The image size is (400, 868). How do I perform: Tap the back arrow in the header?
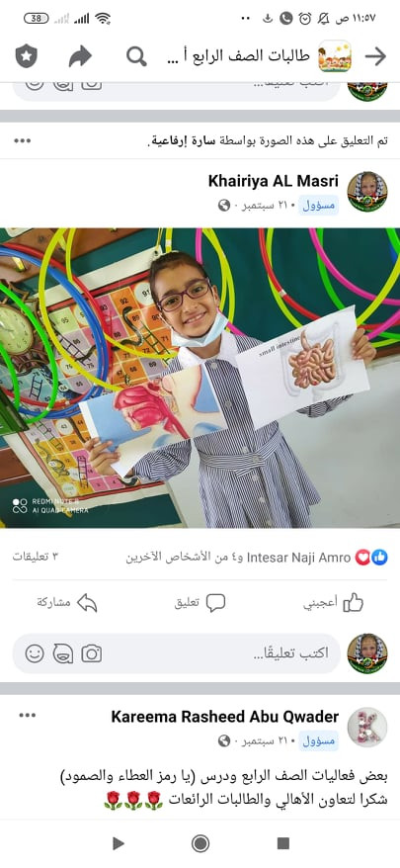coord(375,56)
